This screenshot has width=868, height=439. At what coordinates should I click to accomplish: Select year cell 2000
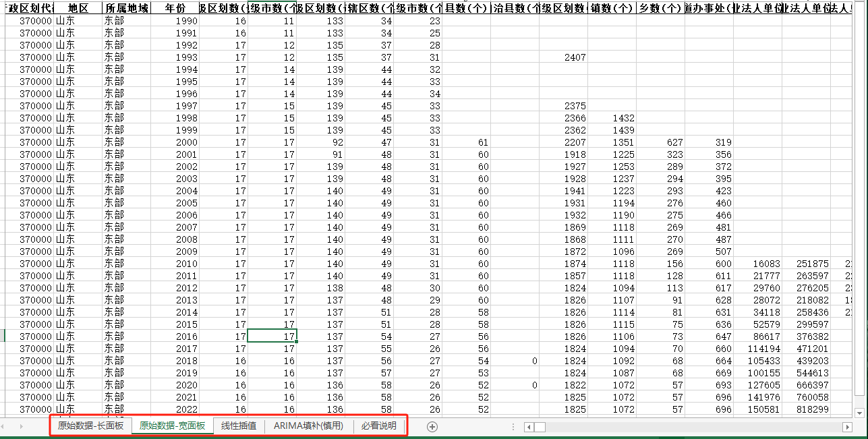175,142
